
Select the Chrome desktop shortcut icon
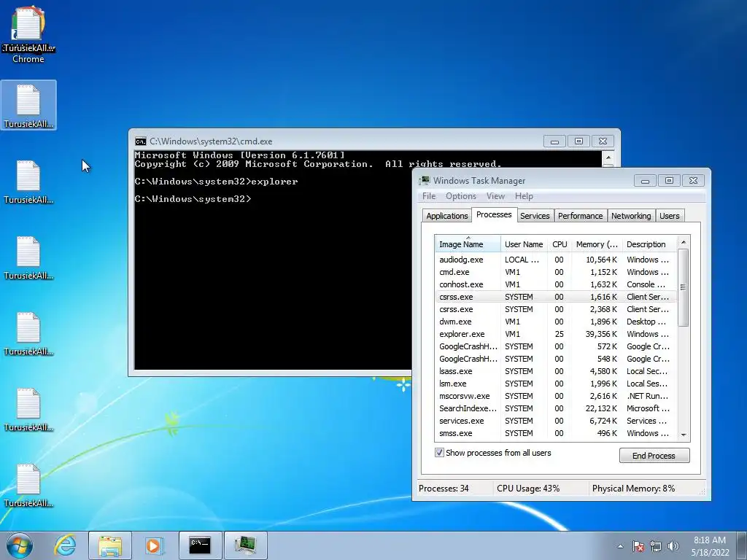28,35
